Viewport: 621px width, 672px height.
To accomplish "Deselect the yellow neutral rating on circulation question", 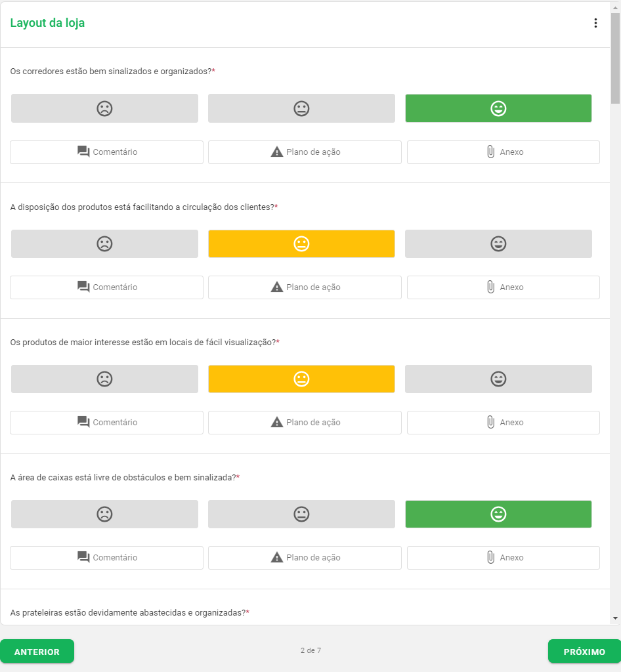I will click(301, 243).
